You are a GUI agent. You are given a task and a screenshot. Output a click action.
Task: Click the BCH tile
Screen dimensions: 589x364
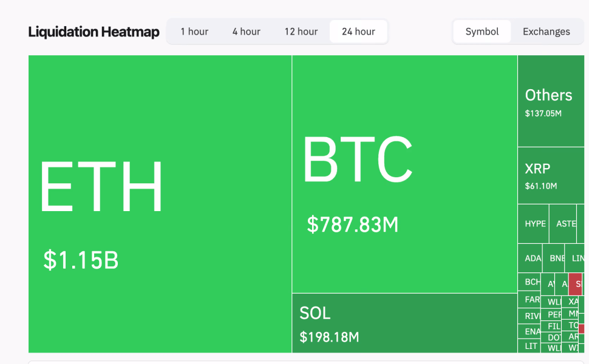(x=529, y=282)
